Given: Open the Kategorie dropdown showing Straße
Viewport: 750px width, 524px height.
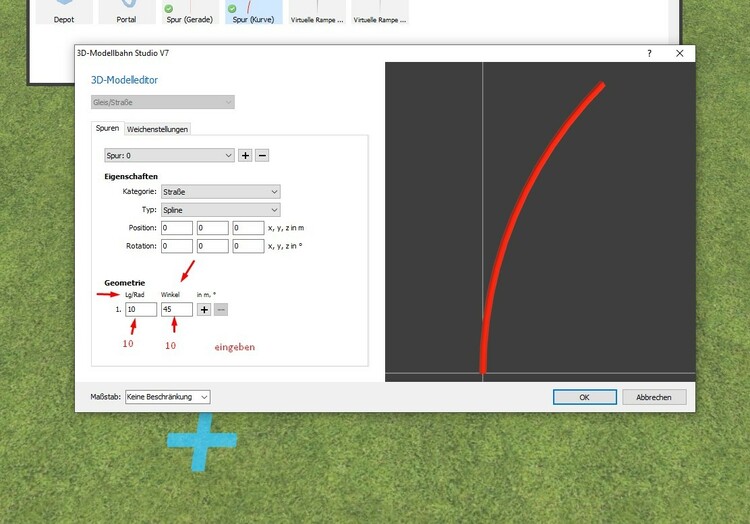Looking at the screenshot, I should tap(221, 192).
